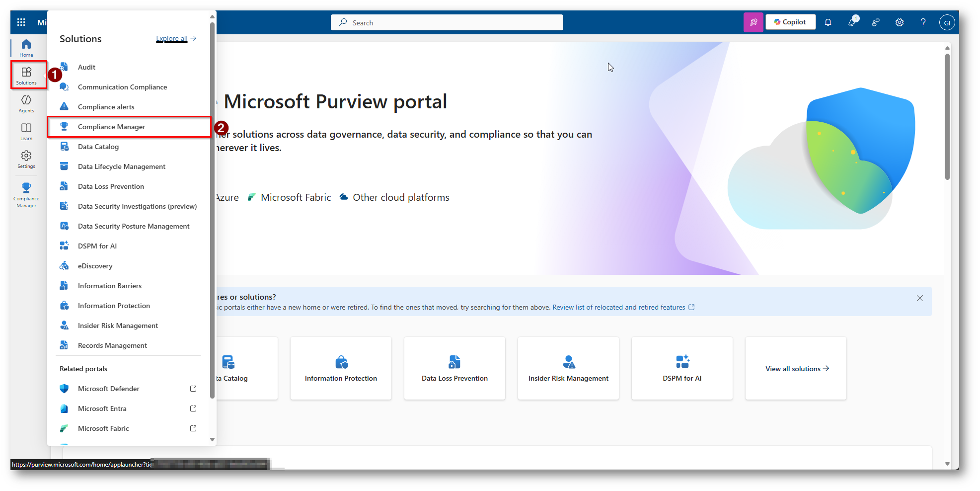Open the header settings gear

(900, 22)
